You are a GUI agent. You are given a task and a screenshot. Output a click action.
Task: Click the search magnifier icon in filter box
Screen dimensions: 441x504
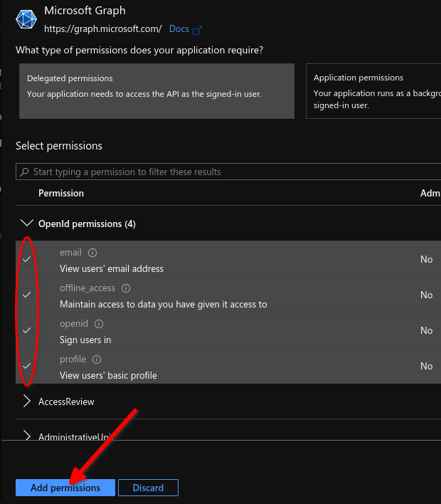[26, 172]
